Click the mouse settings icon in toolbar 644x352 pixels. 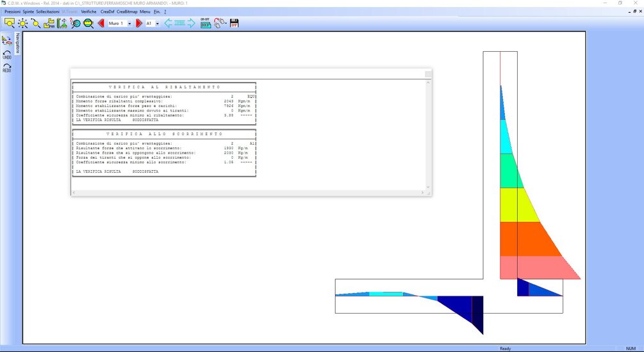[220, 23]
